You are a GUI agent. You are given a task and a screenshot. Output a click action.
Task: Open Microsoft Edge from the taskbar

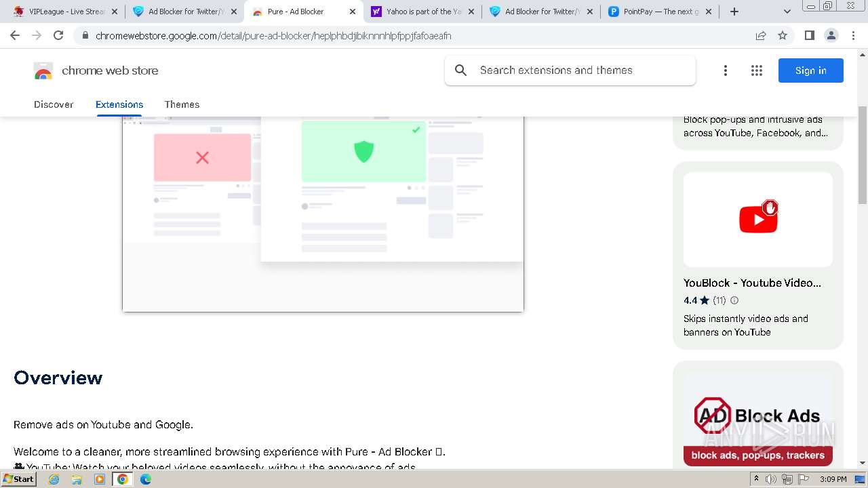pyautogui.click(x=146, y=479)
